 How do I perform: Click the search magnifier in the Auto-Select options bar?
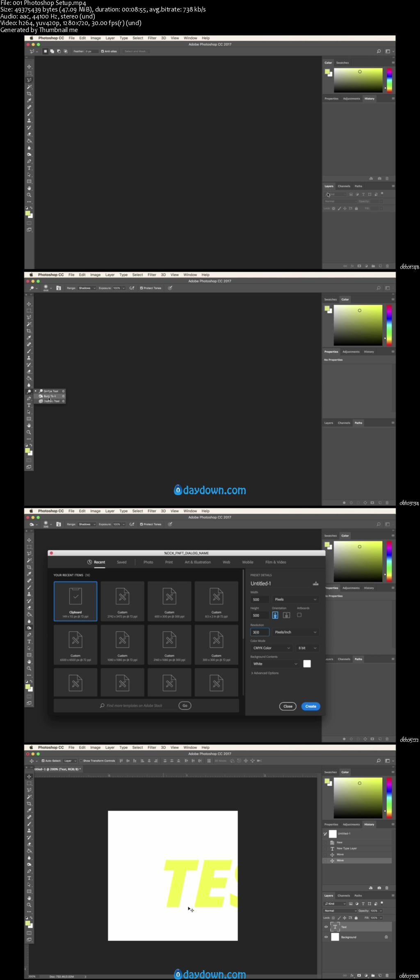[379, 761]
